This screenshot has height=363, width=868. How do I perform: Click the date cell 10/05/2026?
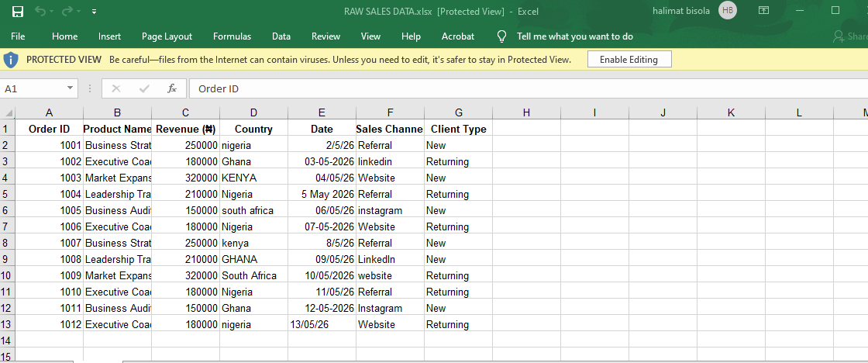tap(322, 275)
